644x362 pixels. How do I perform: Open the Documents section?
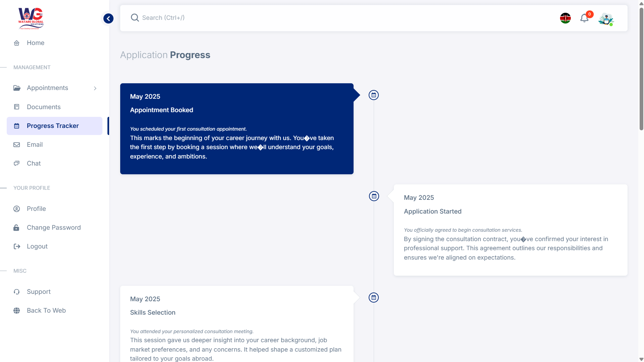pos(44,107)
